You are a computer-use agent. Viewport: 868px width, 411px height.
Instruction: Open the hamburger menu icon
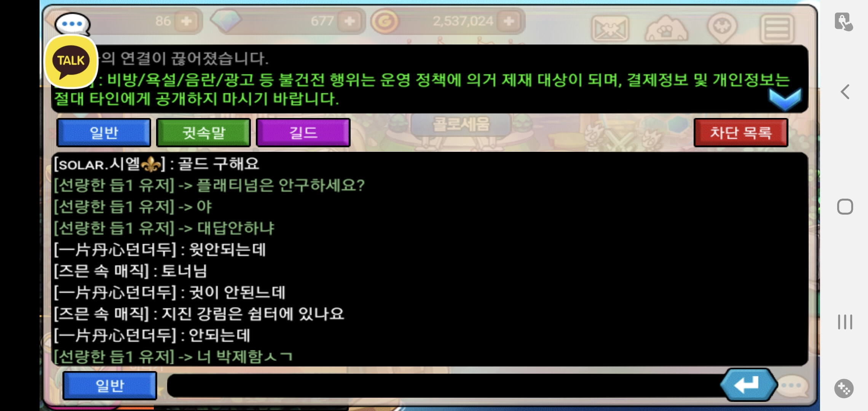(777, 29)
